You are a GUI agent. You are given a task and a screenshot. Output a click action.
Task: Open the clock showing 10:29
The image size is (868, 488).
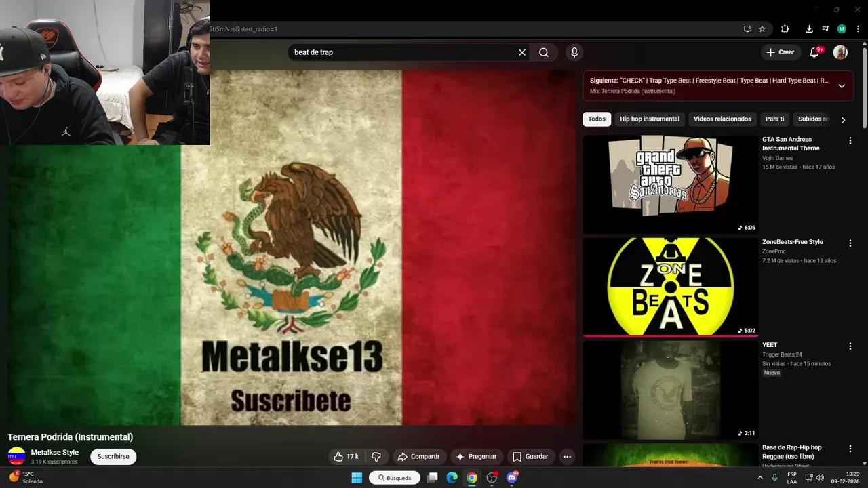(x=846, y=478)
